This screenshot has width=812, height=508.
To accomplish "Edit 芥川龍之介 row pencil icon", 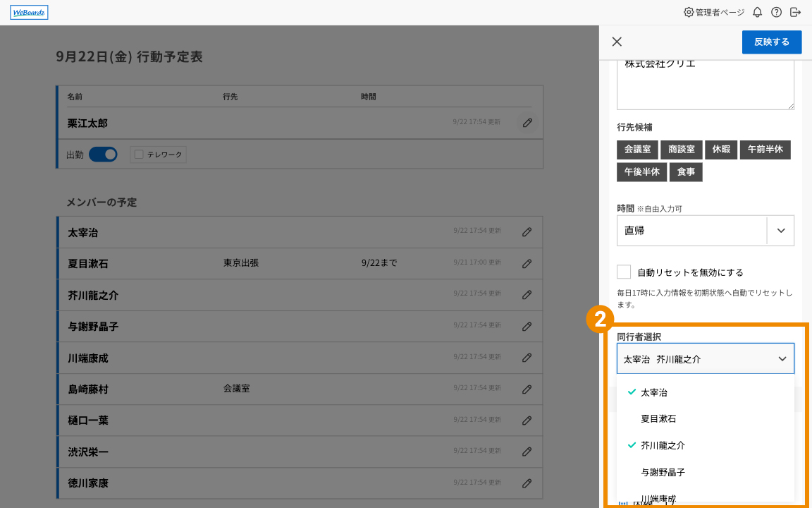I will pyautogui.click(x=527, y=295).
